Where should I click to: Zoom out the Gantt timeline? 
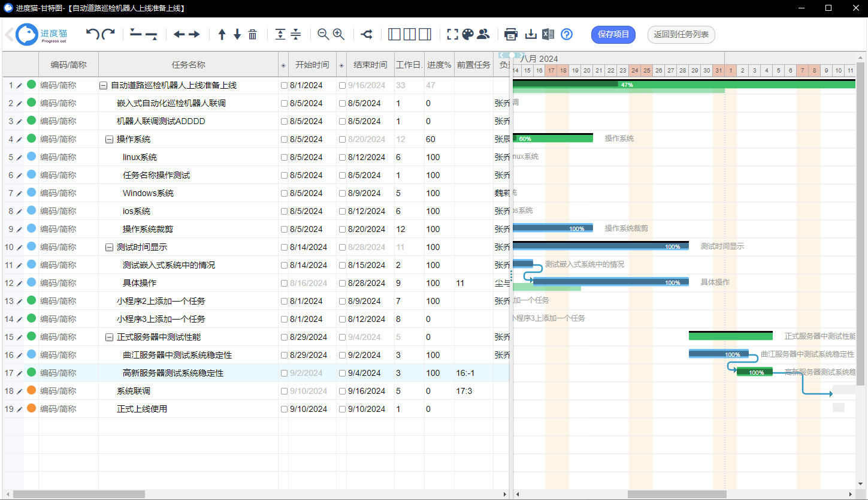pyautogui.click(x=323, y=34)
